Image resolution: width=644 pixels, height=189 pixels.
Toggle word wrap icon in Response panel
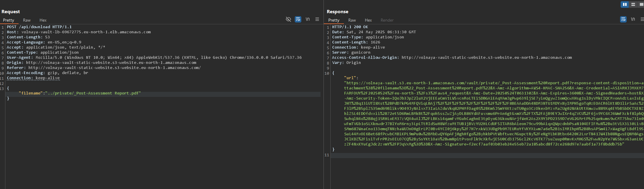(623, 19)
